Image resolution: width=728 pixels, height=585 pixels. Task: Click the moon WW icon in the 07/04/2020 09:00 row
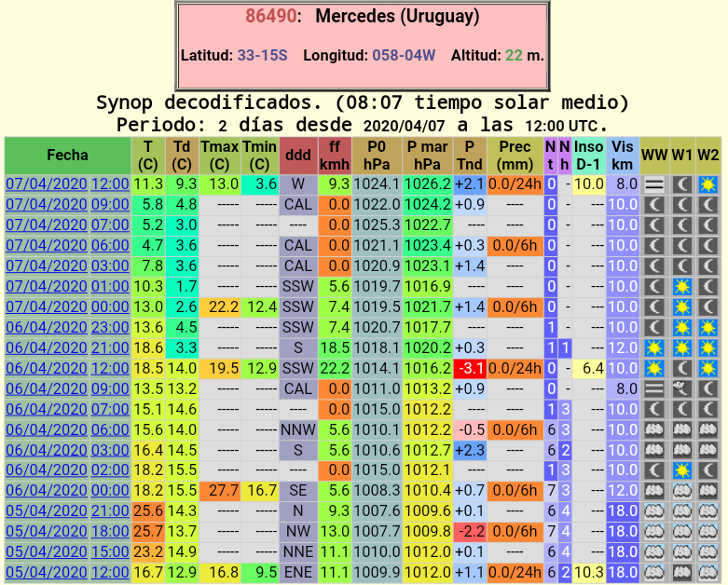point(654,205)
